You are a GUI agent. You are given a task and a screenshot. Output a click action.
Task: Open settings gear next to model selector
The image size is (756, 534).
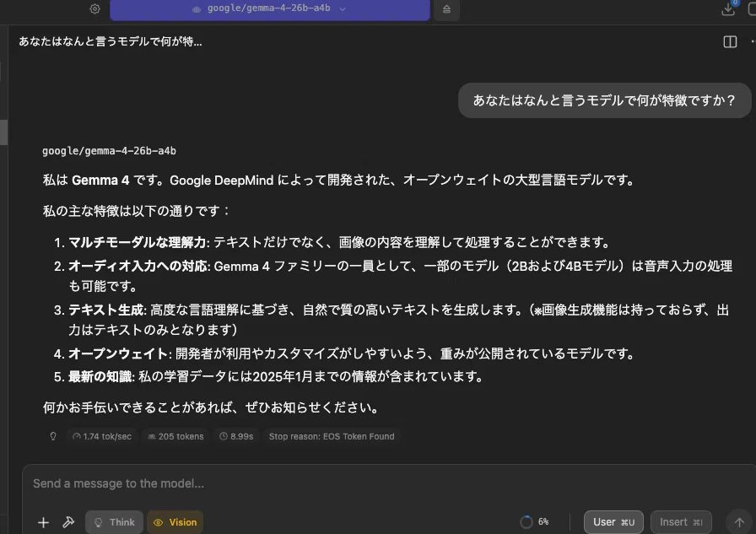pos(95,8)
